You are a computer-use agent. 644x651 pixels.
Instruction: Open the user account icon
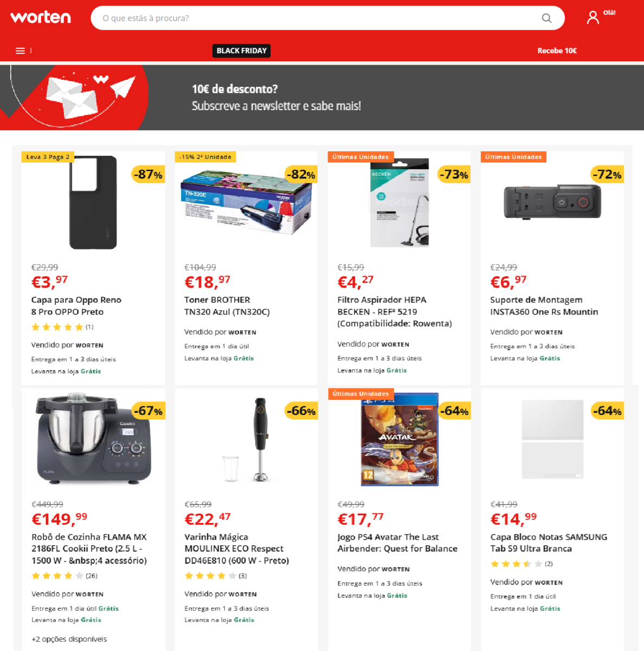593,18
